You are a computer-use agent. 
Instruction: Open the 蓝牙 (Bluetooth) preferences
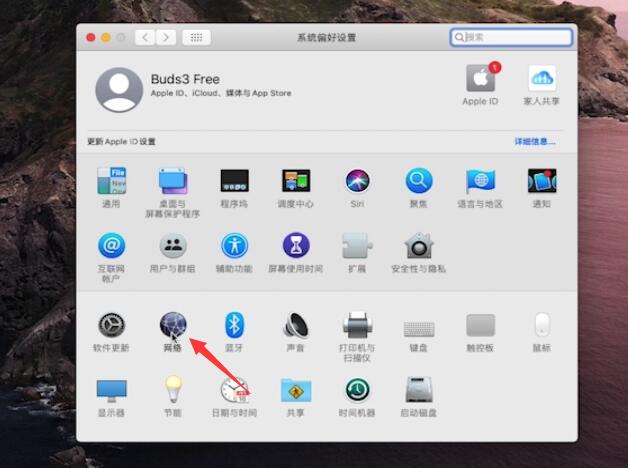pyautogui.click(x=234, y=325)
